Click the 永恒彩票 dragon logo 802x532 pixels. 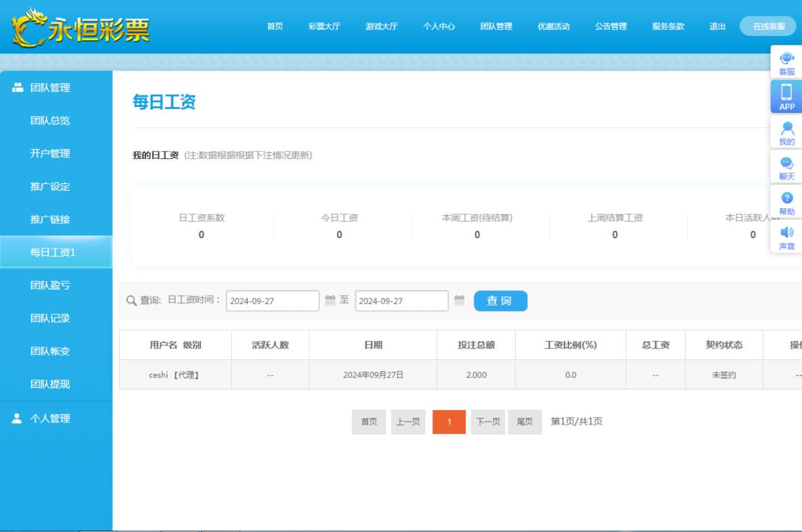click(80, 28)
